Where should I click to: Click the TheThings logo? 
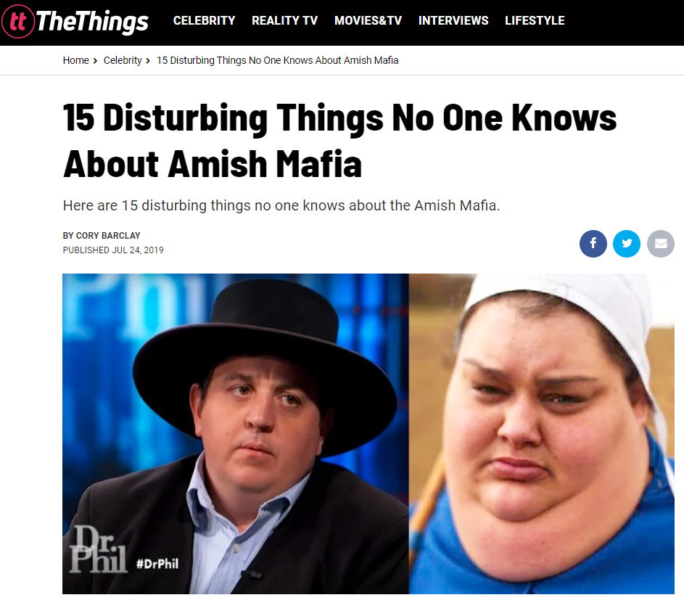click(x=75, y=21)
